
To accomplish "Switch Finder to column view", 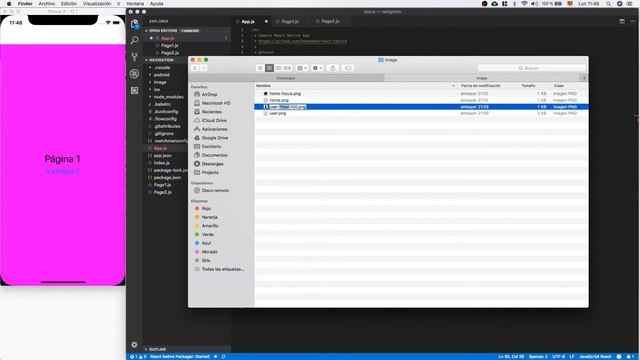I will click(278, 68).
